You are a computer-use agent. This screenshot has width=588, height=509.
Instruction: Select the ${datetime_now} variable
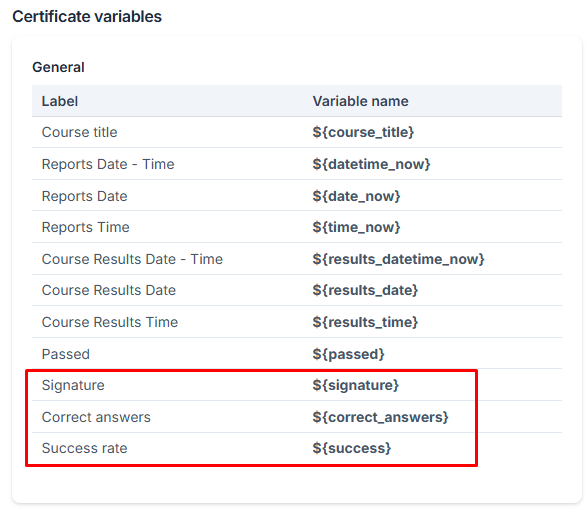tap(371, 164)
